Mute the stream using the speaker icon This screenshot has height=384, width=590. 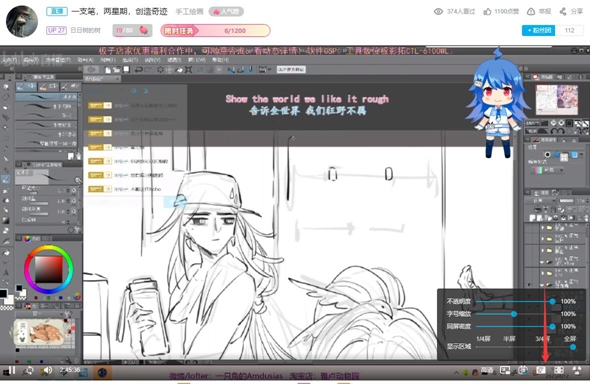tap(47, 370)
